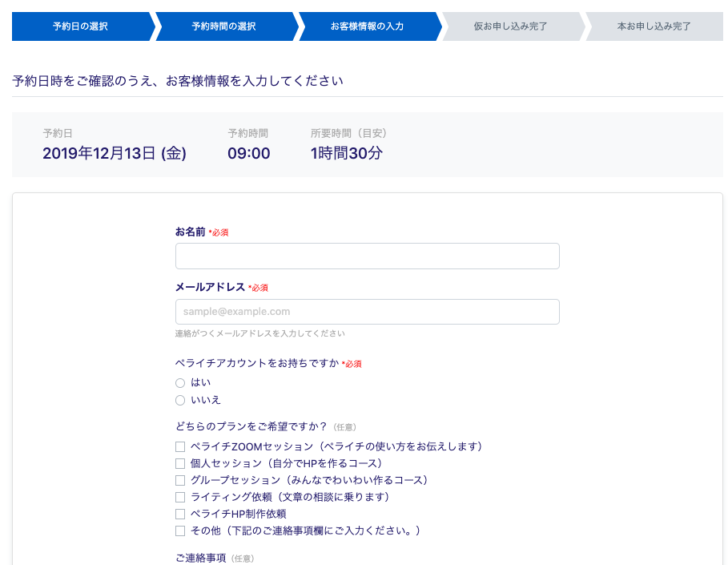Viewport: 728px width, 565px height.
Task: Select the いいえ radio button
Action: (x=180, y=400)
